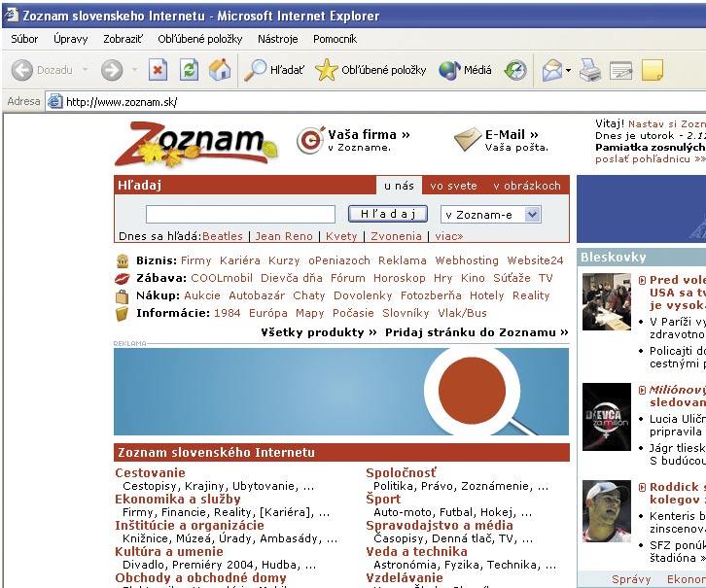
Task: Click the Edit page toolbar icon
Action: (x=620, y=71)
